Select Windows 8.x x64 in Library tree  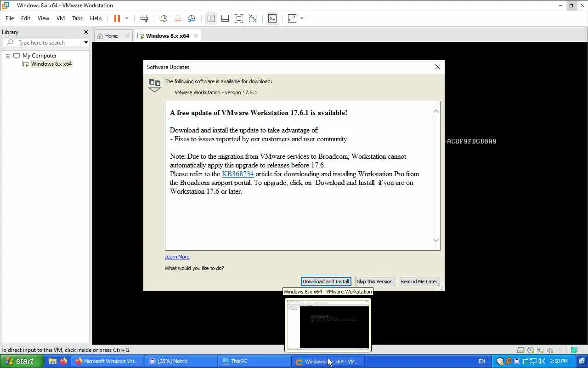tap(51, 64)
